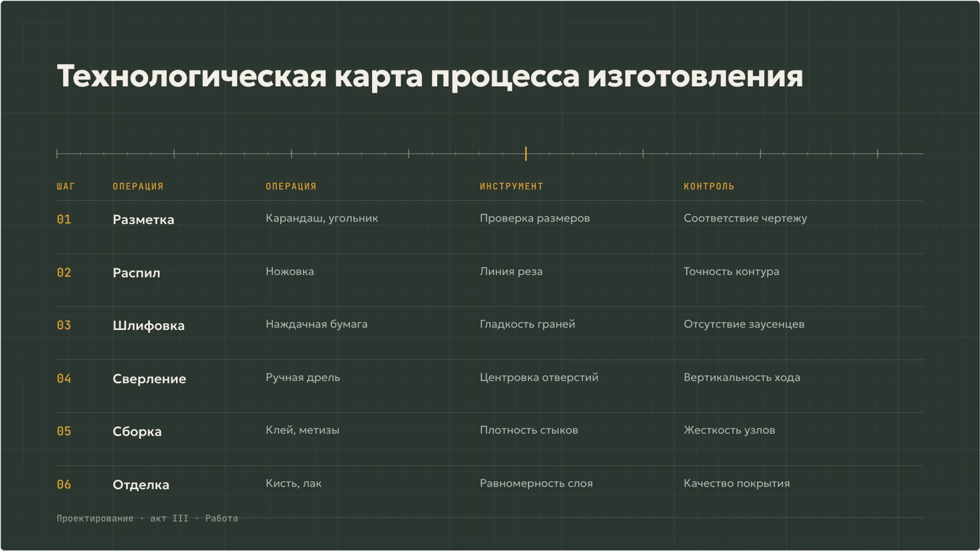The height and width of the screenshot is (551, 980).
Task: Click the 'Линия реза' cell
Action: point(511,271)
